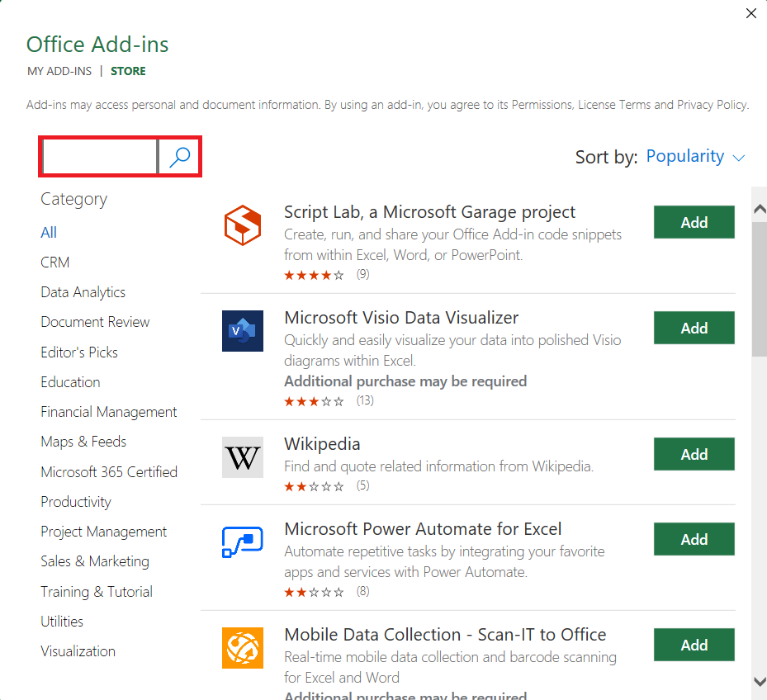Add the Wikipedia add-in
The width and height of the screenshot is (767, 700).
pos(694,454)
